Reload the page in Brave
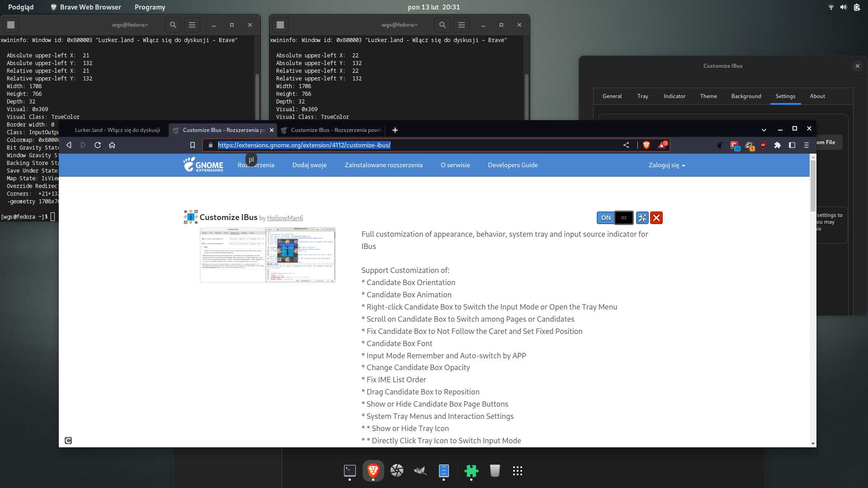The width and height of the screenshot is (868, 488). 98,145
